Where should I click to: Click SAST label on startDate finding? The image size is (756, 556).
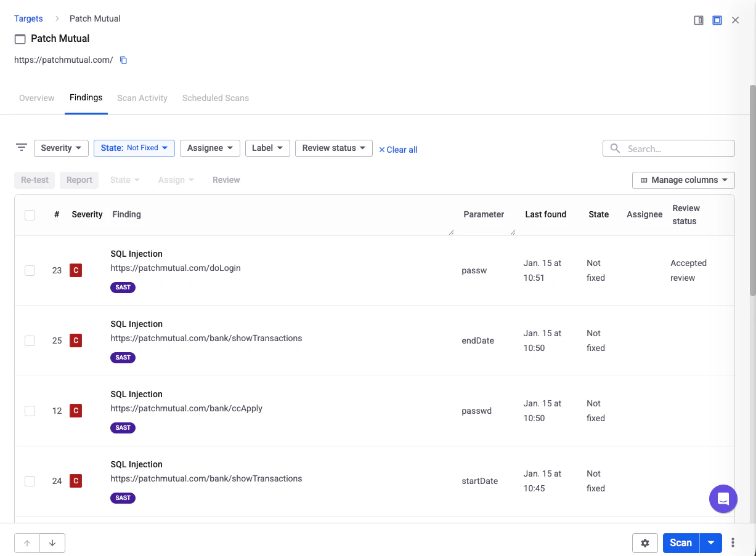[123, 498]
